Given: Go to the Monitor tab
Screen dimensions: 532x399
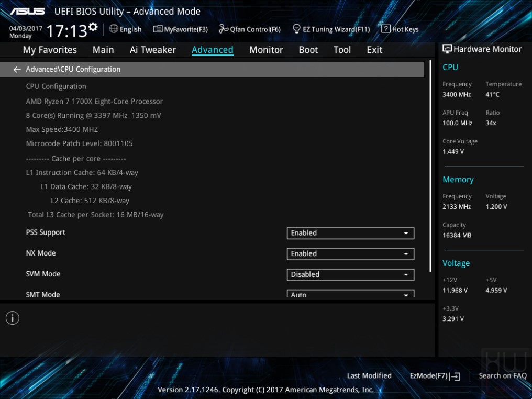Looking at the screenshot, I should tap(266, 50).
